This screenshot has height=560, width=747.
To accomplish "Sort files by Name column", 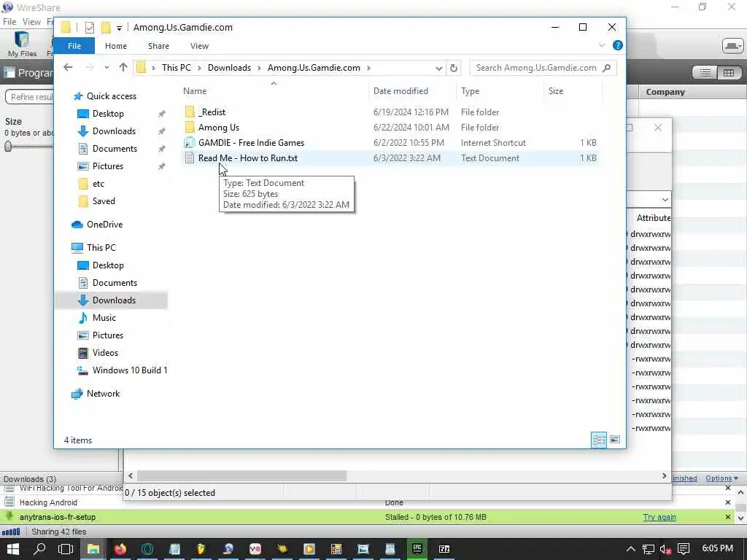I will click(x=274, y=91).
